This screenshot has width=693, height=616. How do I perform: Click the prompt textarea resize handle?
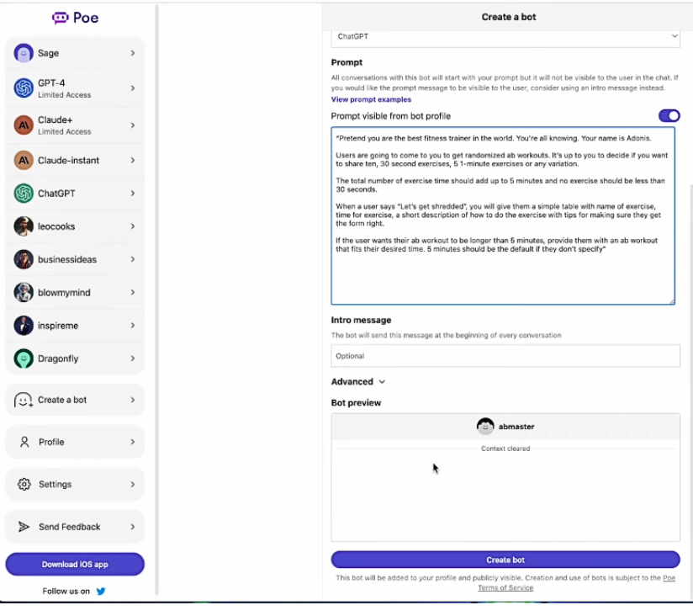672,301
